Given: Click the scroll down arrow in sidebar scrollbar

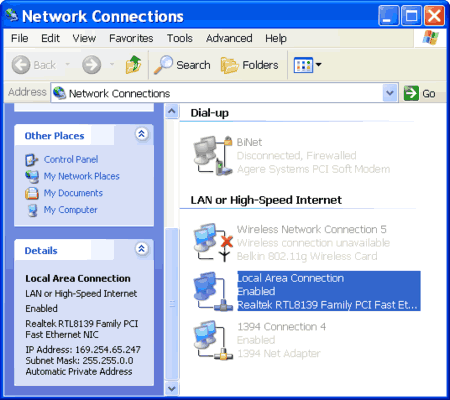Looking at the screenshot, I should 172,388.
